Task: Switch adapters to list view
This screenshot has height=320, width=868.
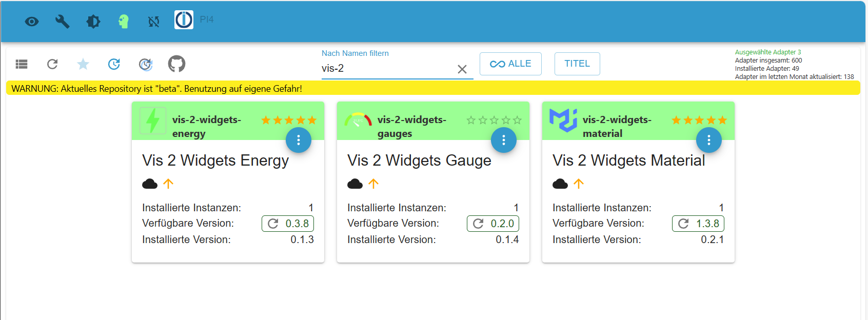Action: (22, 64)
